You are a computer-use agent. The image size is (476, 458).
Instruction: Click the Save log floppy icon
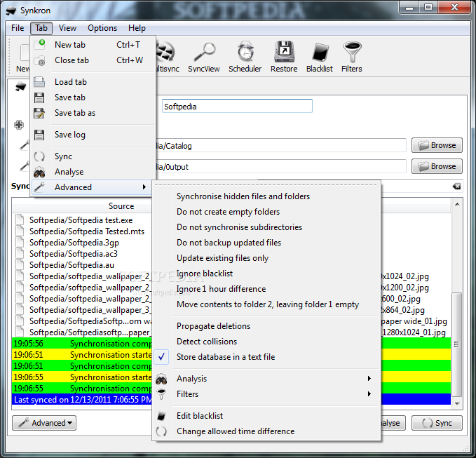(x=39, y=135)
